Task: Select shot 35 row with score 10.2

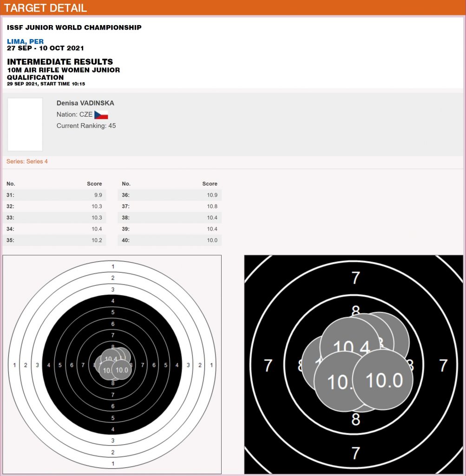Action: click(x=54, y=240)
